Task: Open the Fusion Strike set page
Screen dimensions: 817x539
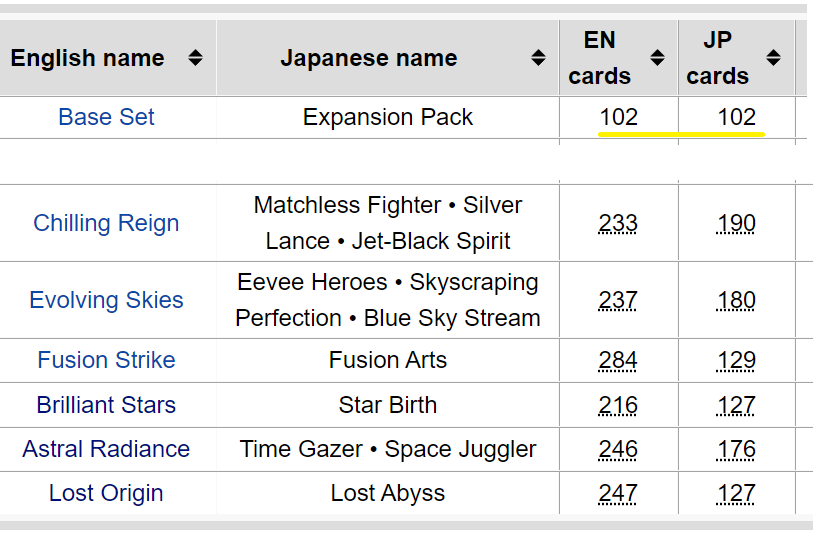Action: pyautogui.click(x=106, y=360)
